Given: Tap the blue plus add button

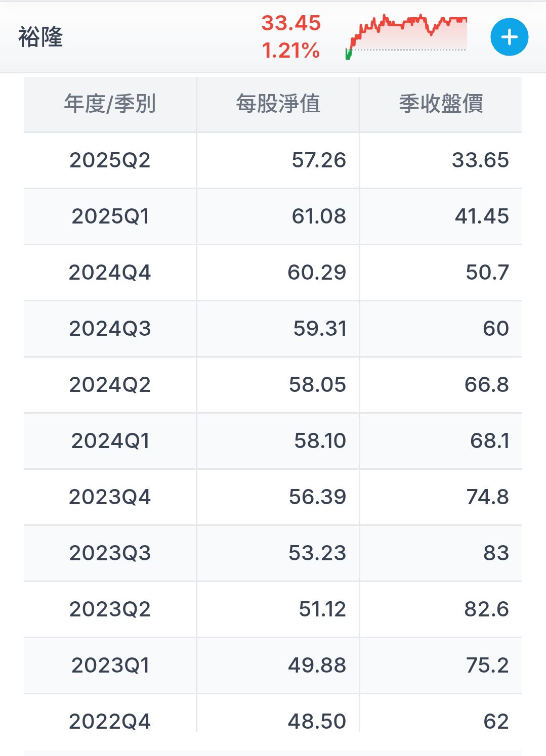Looking at the screenshot, I should pyautogui.click(x=509, y=37).
